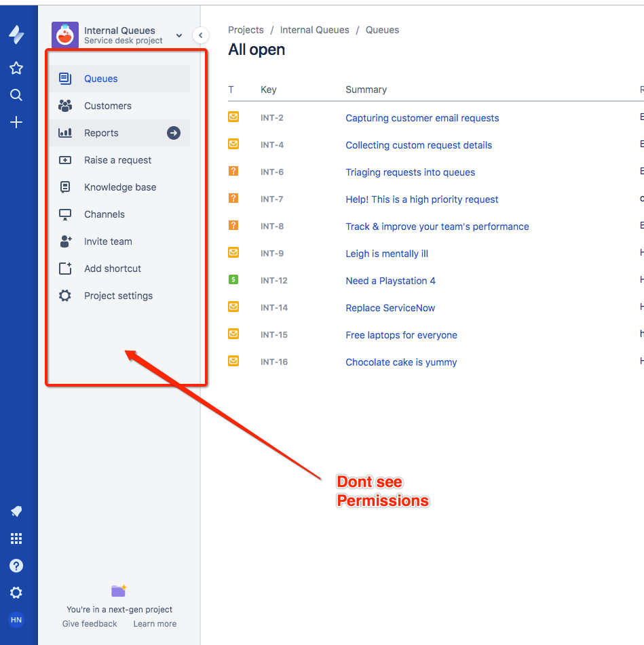
Task: Click the plus Create icon
Action: pyautogui.click(x=16, y=122)
